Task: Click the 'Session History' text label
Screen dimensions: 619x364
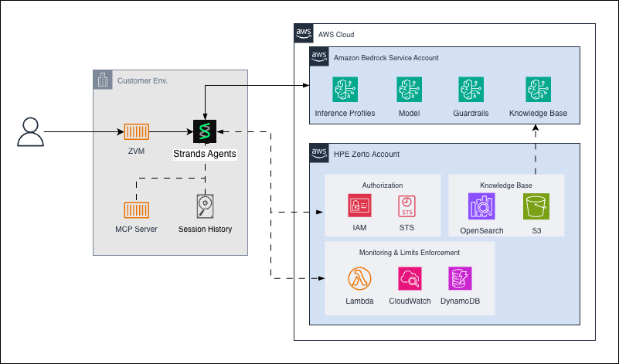Action: click(x=206, y=229)
